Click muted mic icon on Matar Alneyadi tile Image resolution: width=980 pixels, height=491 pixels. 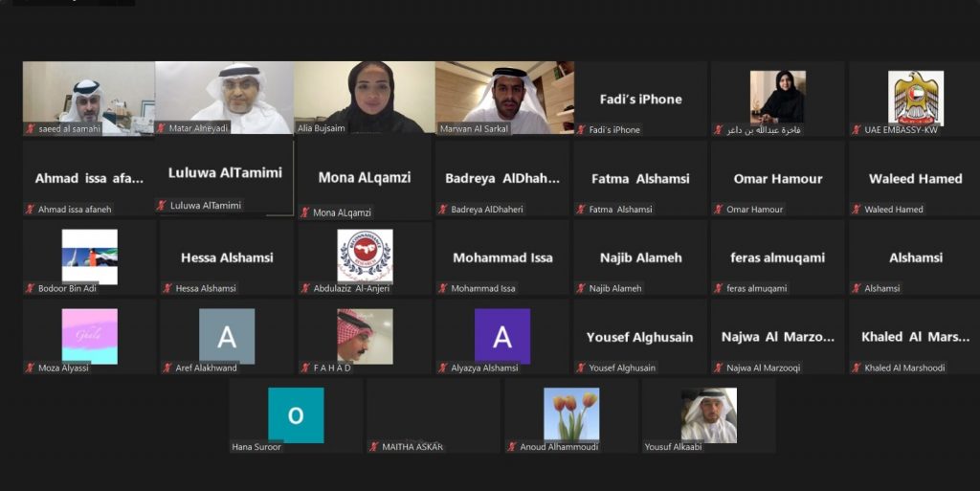tap(161, 128)
